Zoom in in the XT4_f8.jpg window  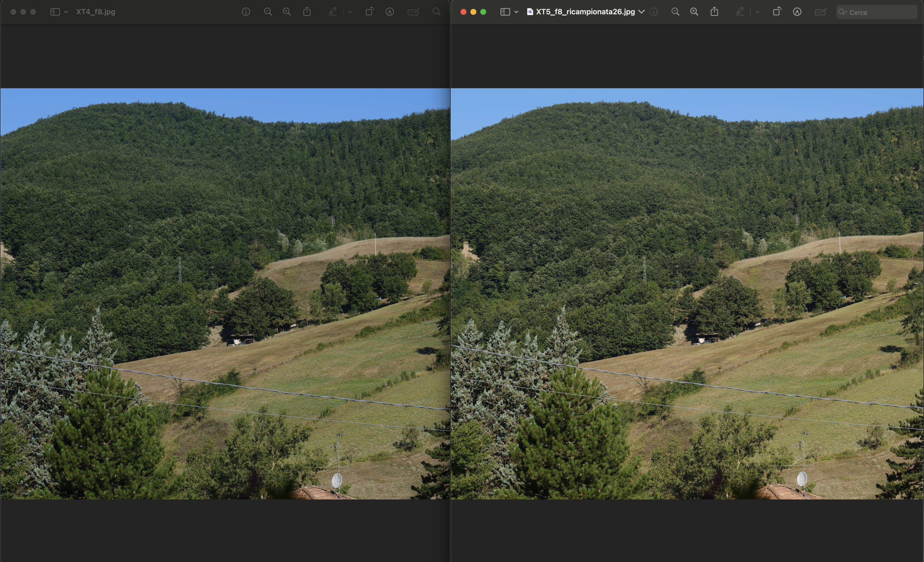[287, 12]
